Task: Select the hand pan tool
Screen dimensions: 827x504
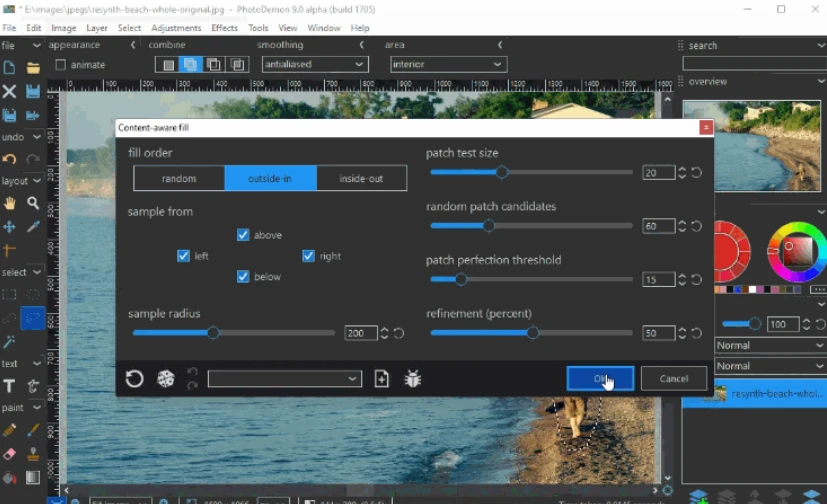Action: click(x=10, y=203)
